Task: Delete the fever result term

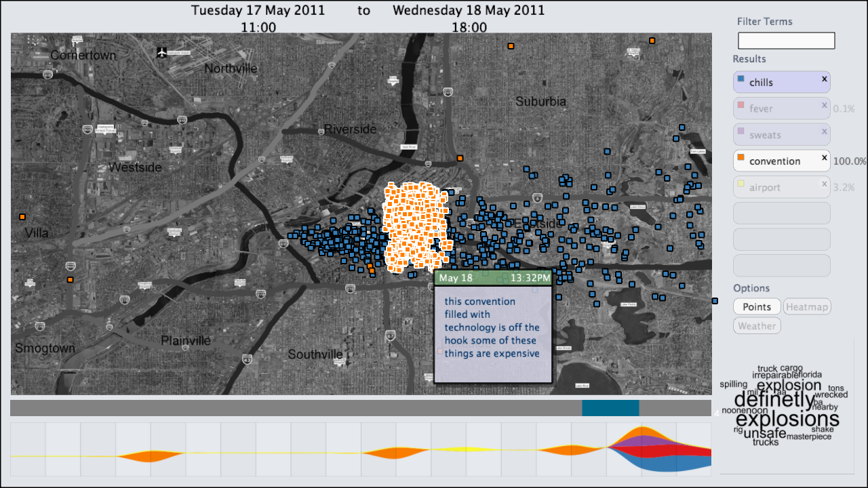Action: 825,105
